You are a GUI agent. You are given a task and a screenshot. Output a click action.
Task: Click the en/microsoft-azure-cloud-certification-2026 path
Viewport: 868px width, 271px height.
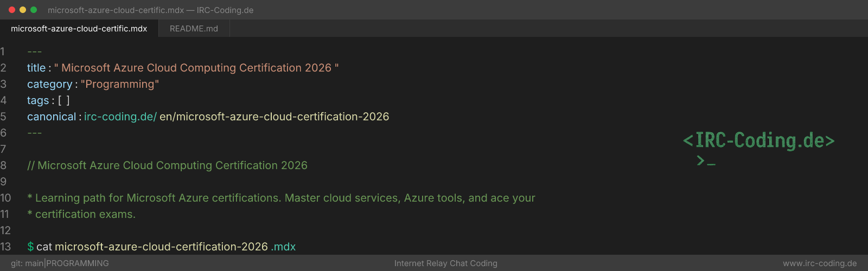[x=275, y=117]
